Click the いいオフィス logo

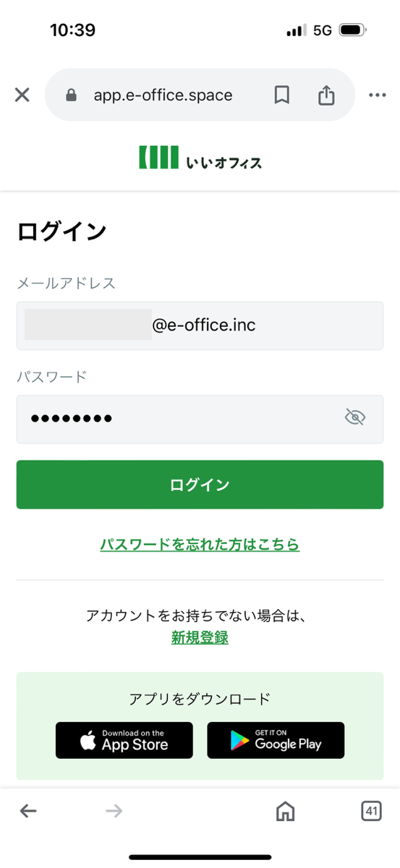(x=200, y=158)
